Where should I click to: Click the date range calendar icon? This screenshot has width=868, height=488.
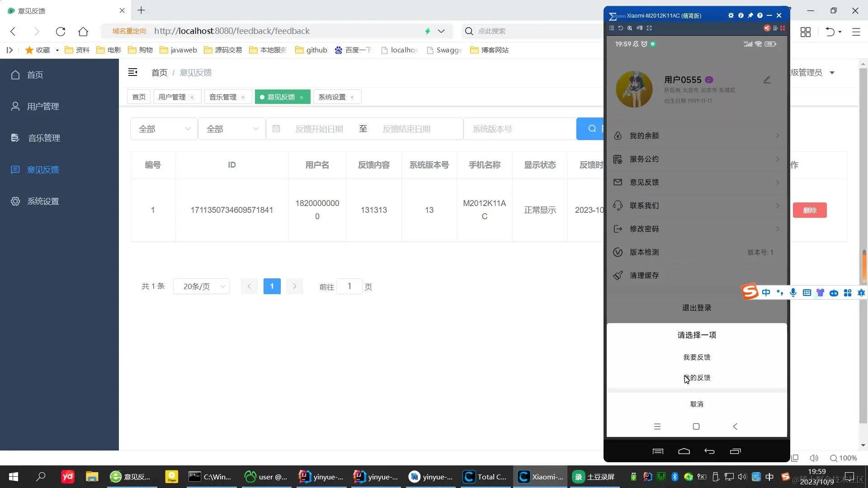tap(276, 129)
